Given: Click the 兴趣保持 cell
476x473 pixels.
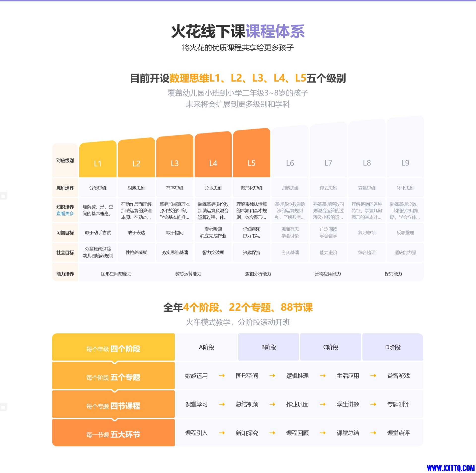Looking at the screenshot, I should click(x=252, y=252).
